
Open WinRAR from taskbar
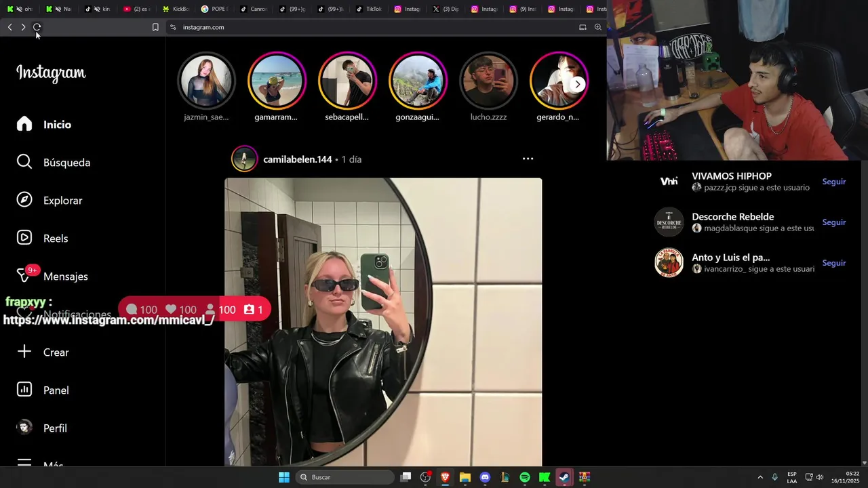click(x=585, y=477)
